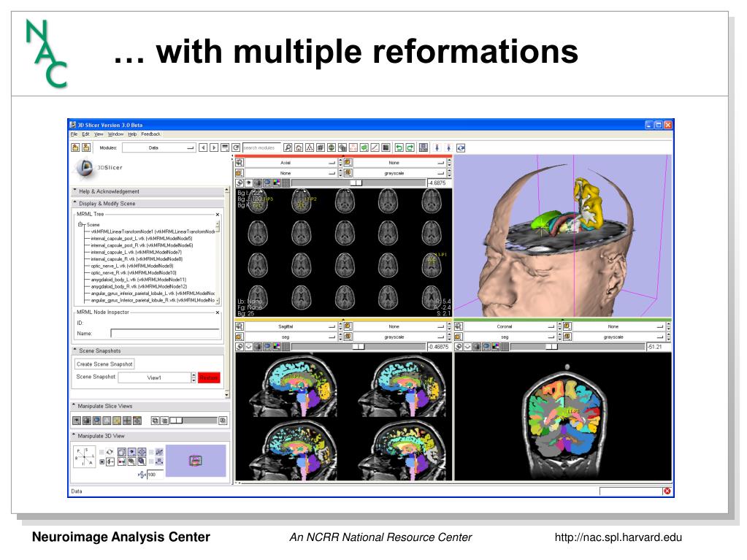
Task: Click the layout chooser icon in the toolbar
Action: pyautogui.click(x=423, y=147)
